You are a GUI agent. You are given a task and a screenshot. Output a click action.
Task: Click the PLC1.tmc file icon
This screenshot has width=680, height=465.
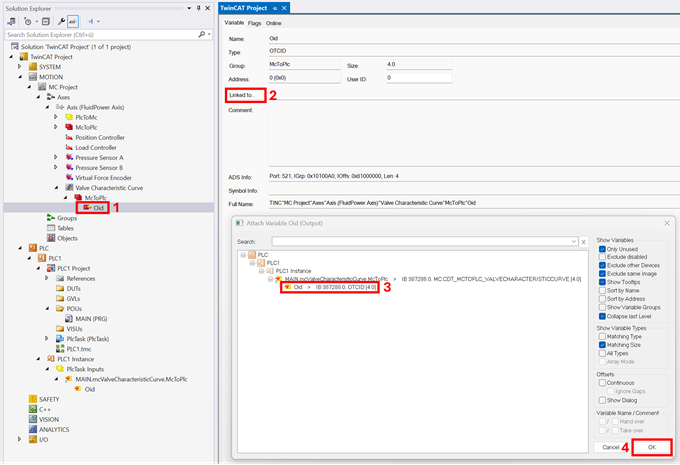[x=60, y=349]
